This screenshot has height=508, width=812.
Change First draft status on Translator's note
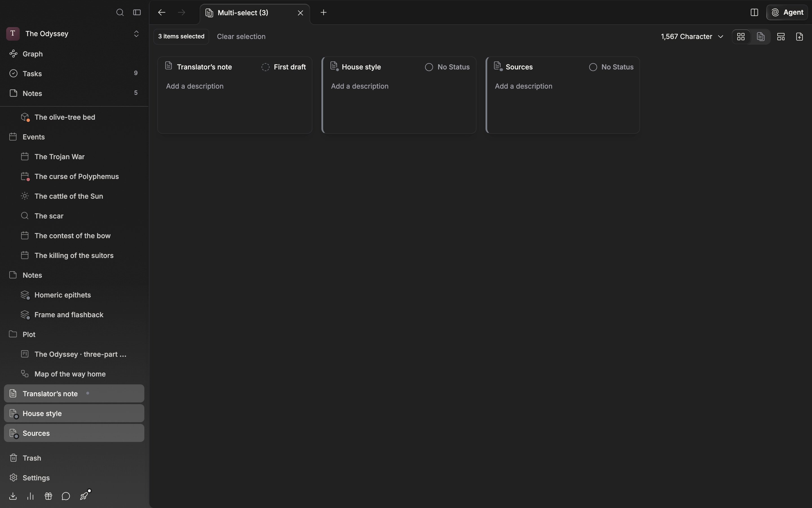tap(284, 67)
